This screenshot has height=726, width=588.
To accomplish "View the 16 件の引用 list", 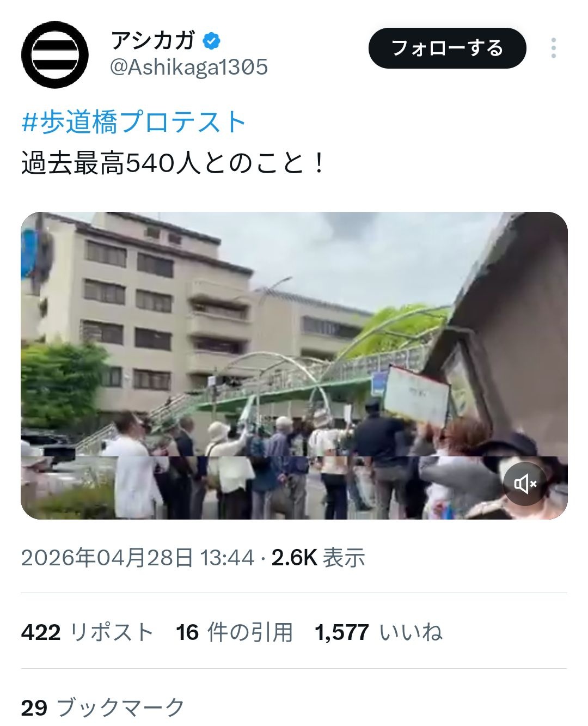I will point(235,632).
